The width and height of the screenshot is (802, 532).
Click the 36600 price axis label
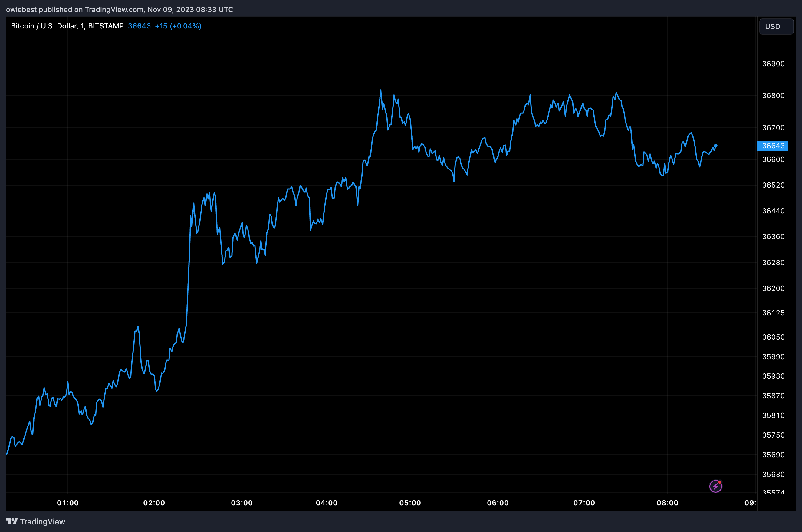pos(773,159)
